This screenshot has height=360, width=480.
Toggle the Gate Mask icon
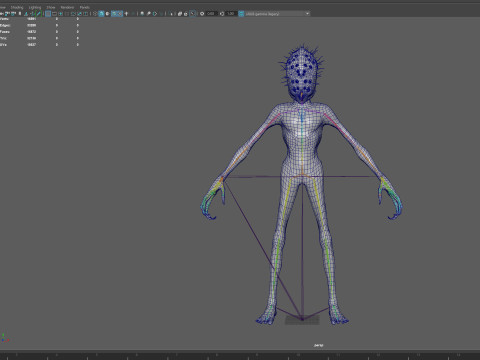point(67,14)
